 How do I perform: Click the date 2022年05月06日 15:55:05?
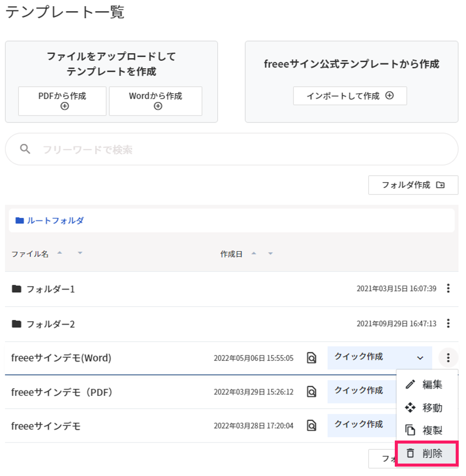254,358
